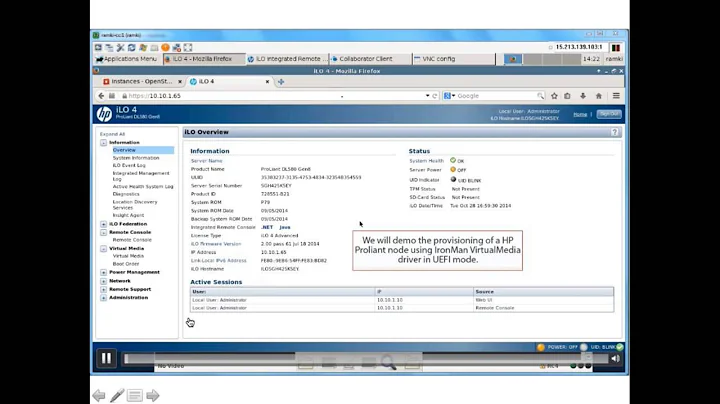Open the slide notes menu icon

click(135, 395)
